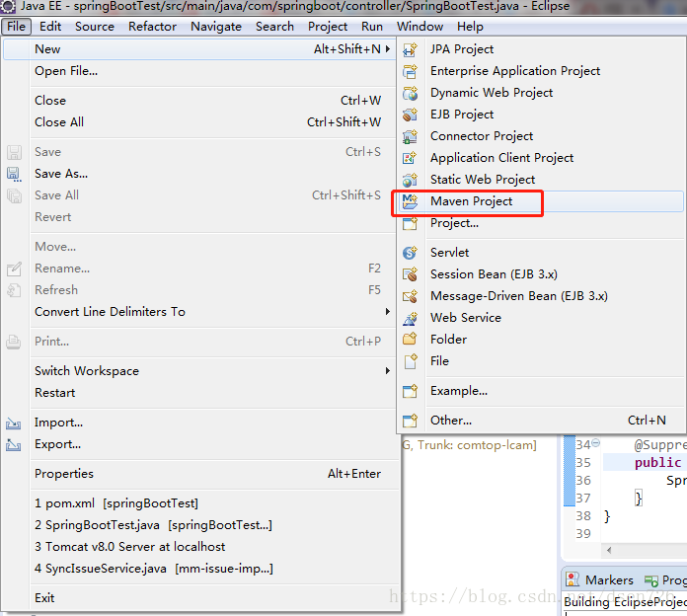Image resolution: width=687 pixels, height=616 pixels.
Task: Choose Close All in File menu
Action: point(199,122)
